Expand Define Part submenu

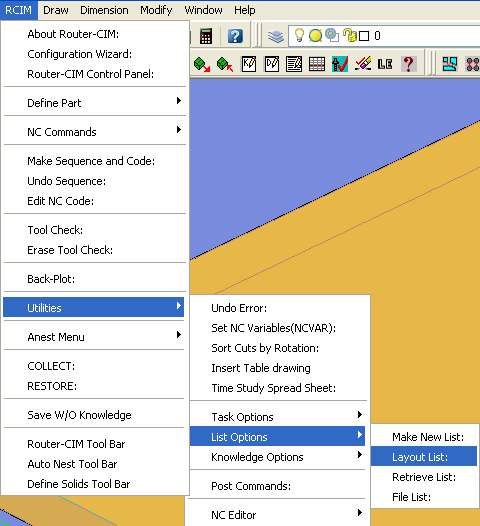tap(94, 103)
